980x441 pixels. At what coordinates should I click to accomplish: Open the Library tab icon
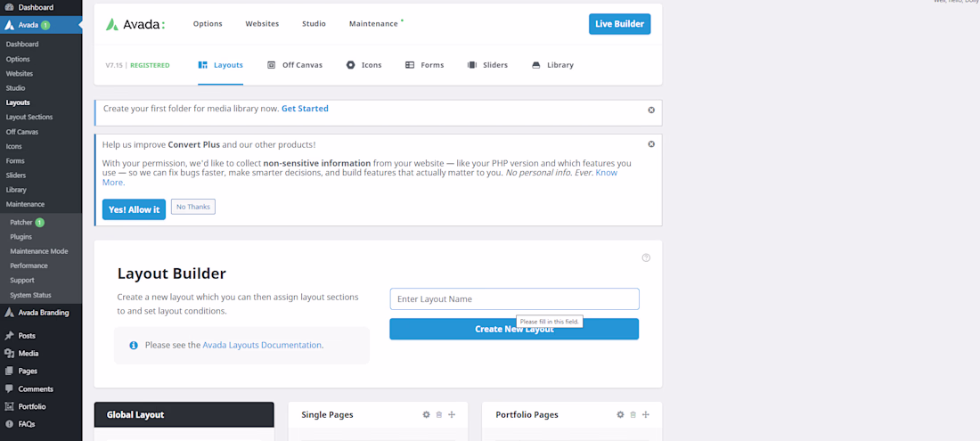point(535,65)
